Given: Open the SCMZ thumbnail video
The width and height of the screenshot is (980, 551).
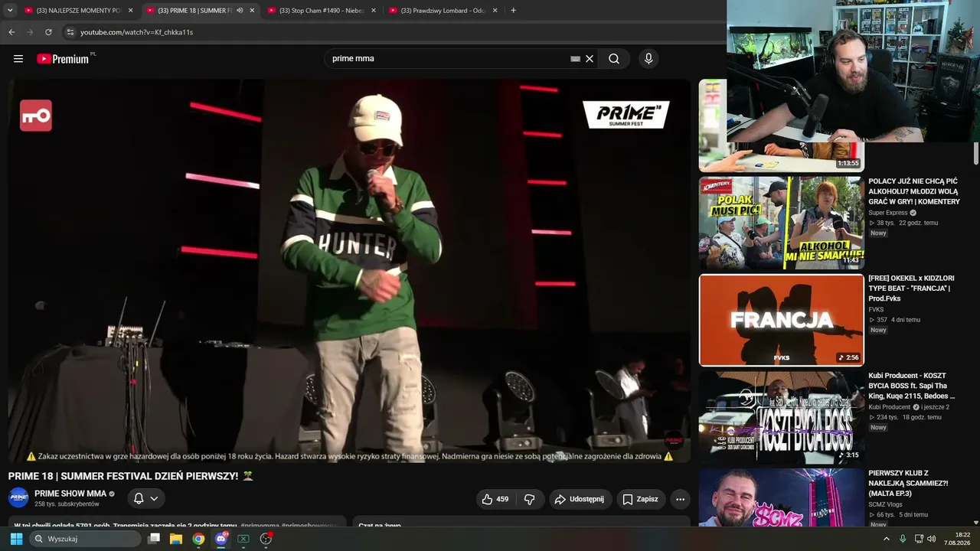Looking at the screenshot, I should click(781, 497).
